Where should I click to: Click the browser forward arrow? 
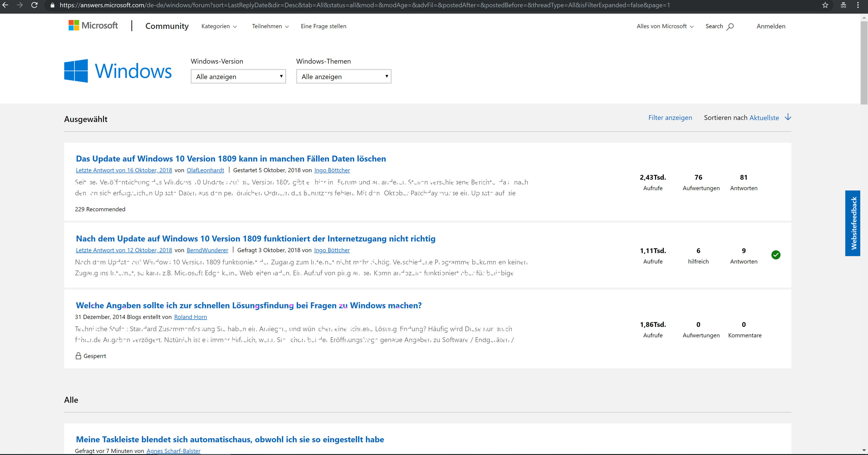coord(20,5)
